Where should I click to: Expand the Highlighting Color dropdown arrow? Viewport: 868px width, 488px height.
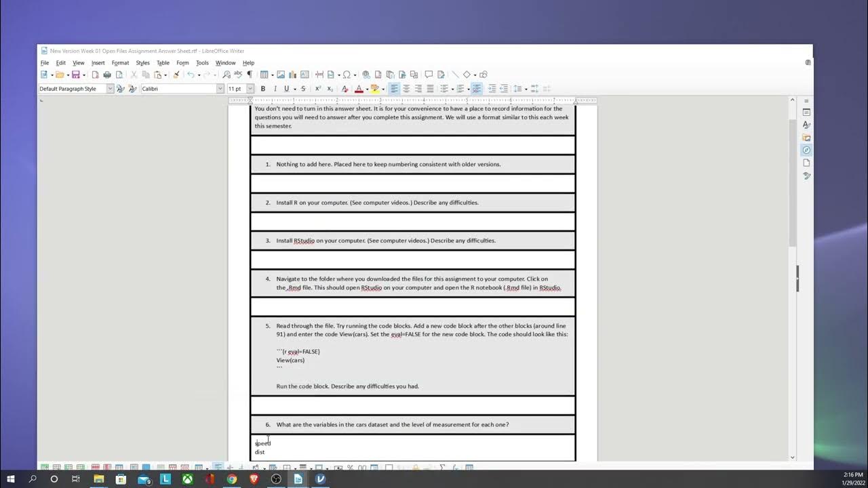point(383,89)
